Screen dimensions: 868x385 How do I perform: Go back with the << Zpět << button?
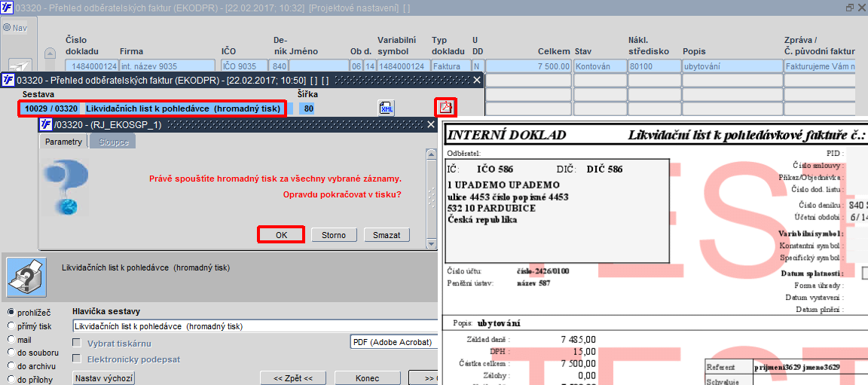point(293,378)
